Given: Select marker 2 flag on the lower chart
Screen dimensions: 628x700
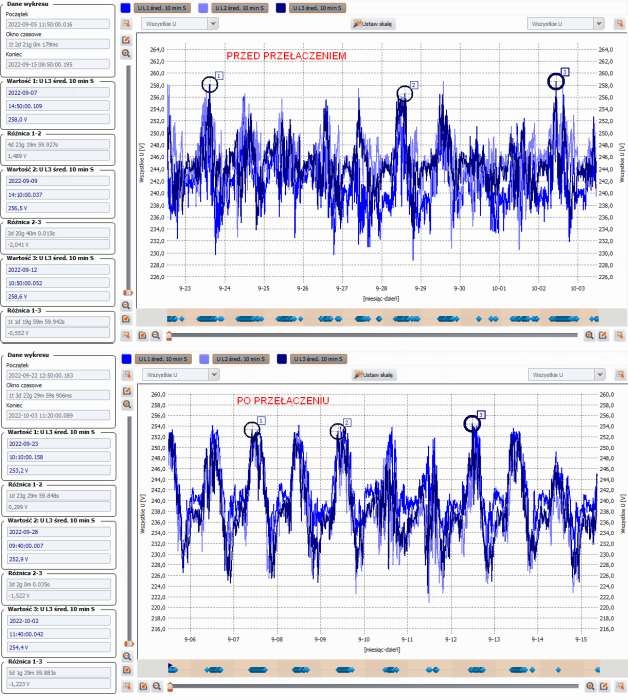Looking at the screenshot, I should 347,422.
